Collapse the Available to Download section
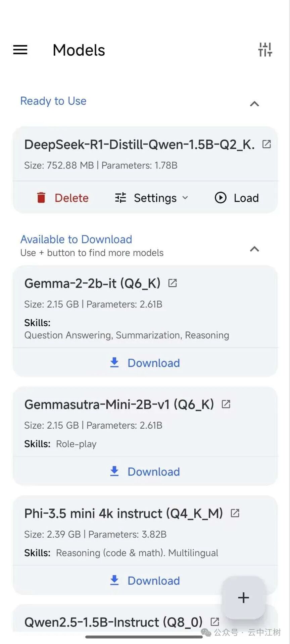This screenshot has width=290, height=644. (254, 249)
